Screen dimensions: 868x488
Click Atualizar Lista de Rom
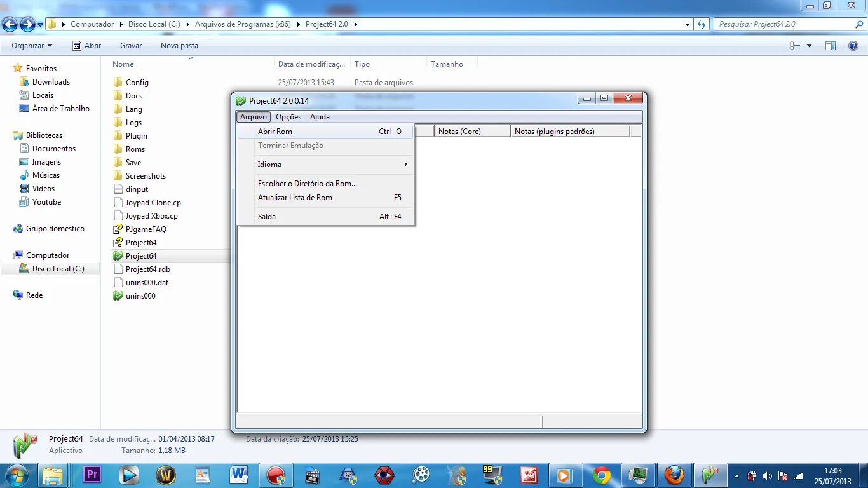tap(325, 198)
